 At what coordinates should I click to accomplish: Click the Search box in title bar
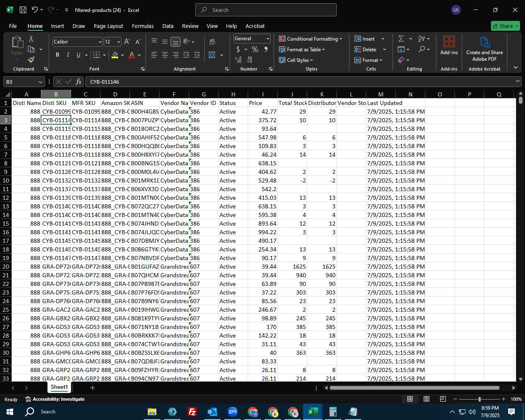point(266,10)
